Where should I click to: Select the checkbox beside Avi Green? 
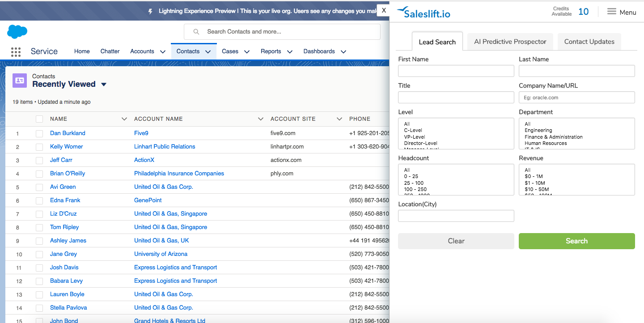[39, 187]
